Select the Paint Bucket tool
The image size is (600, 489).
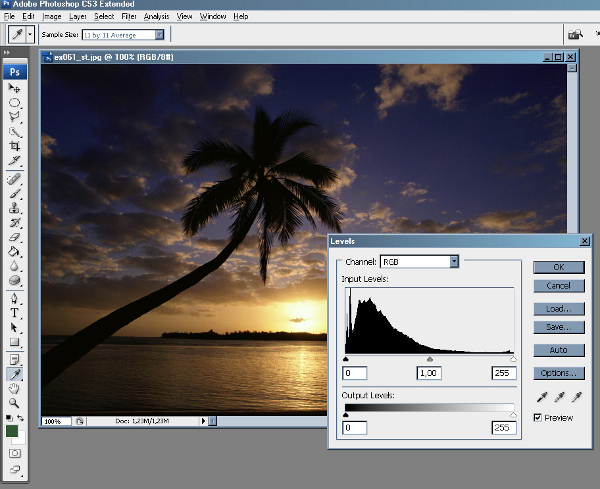pos(15,252)
